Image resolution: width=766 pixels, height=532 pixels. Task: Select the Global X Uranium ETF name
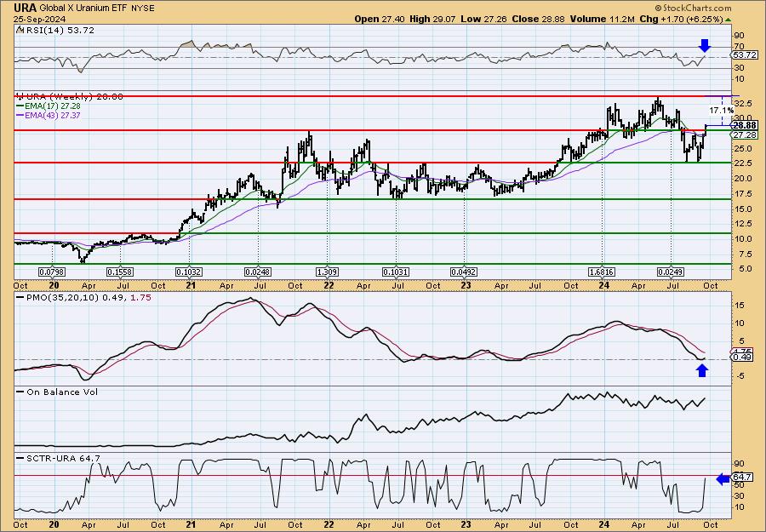click(83, 9)
